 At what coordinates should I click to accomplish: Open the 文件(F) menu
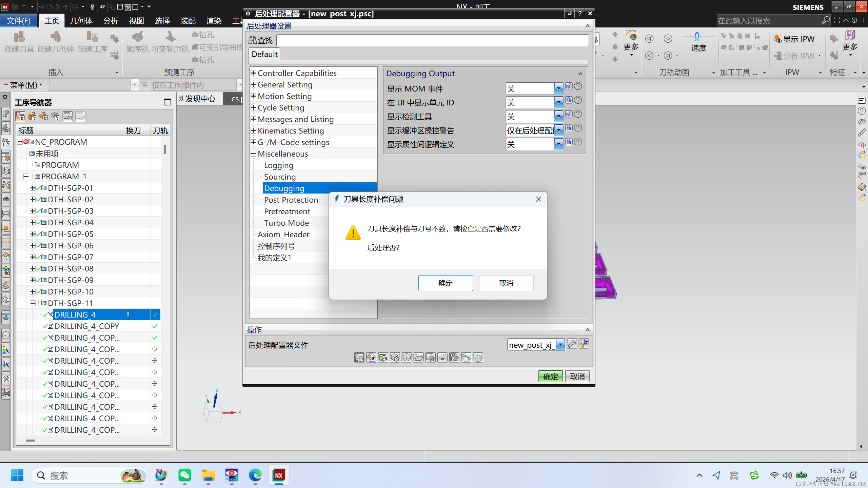click(19, 21)
